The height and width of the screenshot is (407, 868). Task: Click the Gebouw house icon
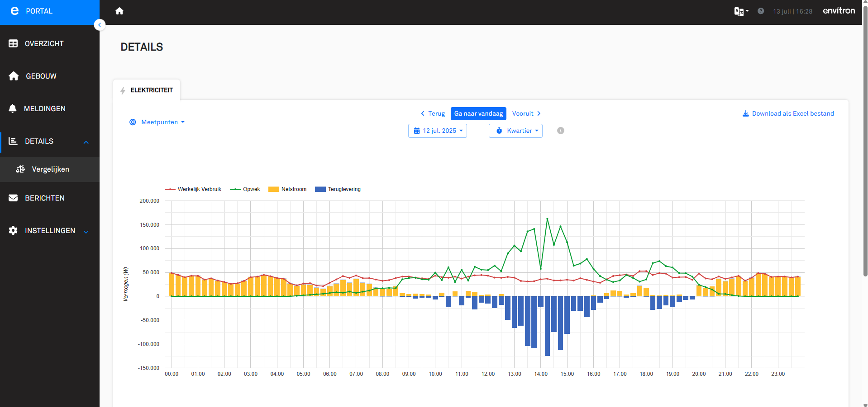[x=13, y=76]
